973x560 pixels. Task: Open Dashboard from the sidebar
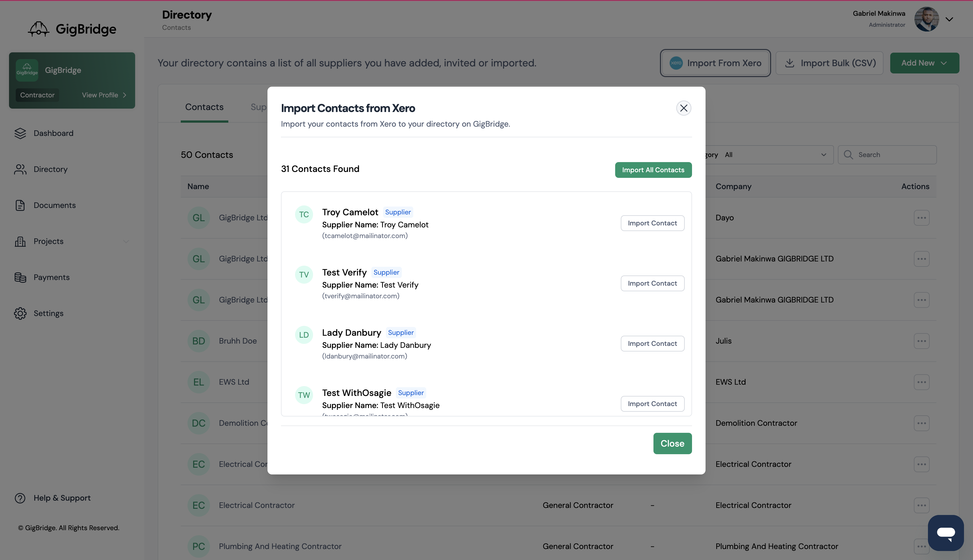tap(53, 133)
